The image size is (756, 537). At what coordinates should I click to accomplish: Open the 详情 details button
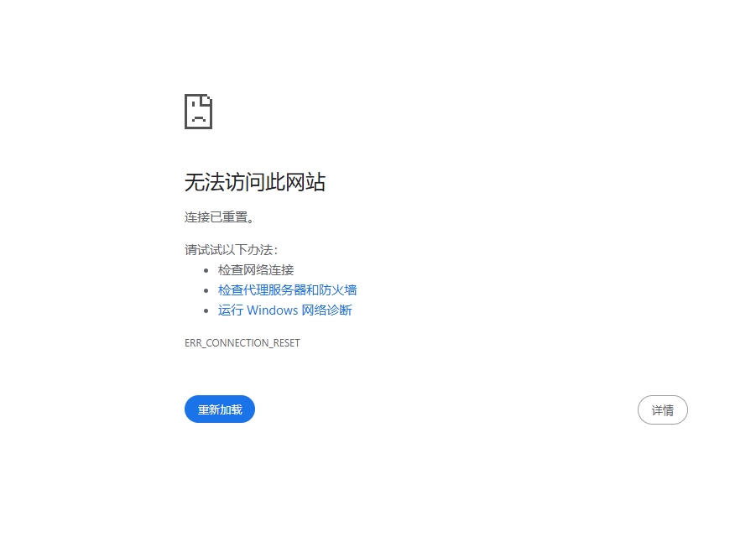point(663,410)
